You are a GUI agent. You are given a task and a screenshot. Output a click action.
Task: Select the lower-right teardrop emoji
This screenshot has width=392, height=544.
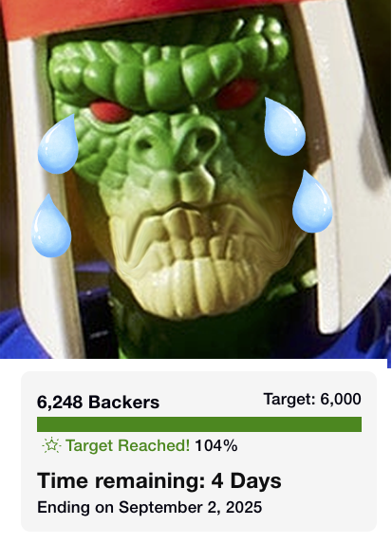312,201
